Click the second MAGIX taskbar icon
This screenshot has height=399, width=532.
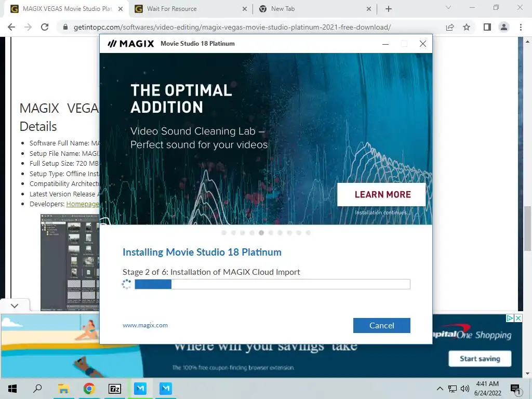click(x=166, y=389)
